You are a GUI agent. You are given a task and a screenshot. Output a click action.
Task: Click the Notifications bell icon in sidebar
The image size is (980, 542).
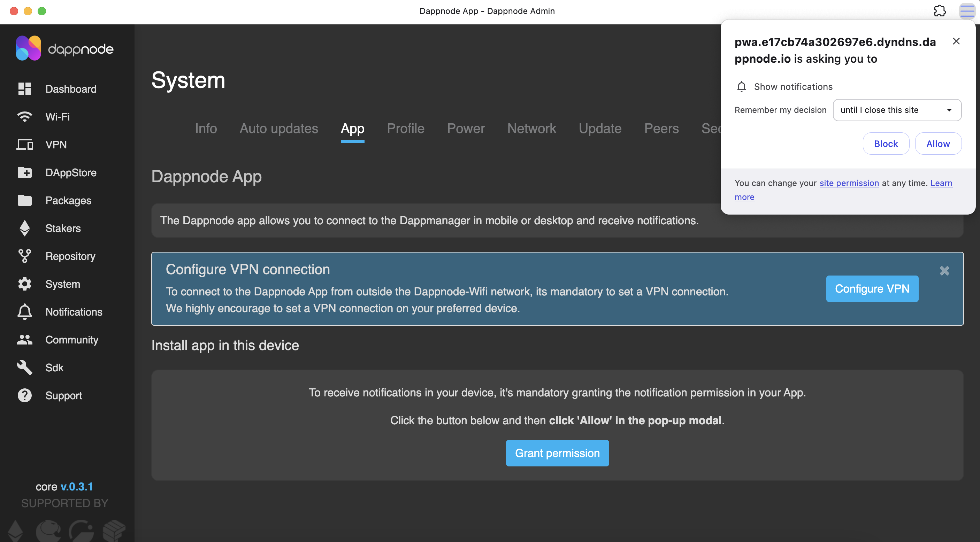[25, 312]
